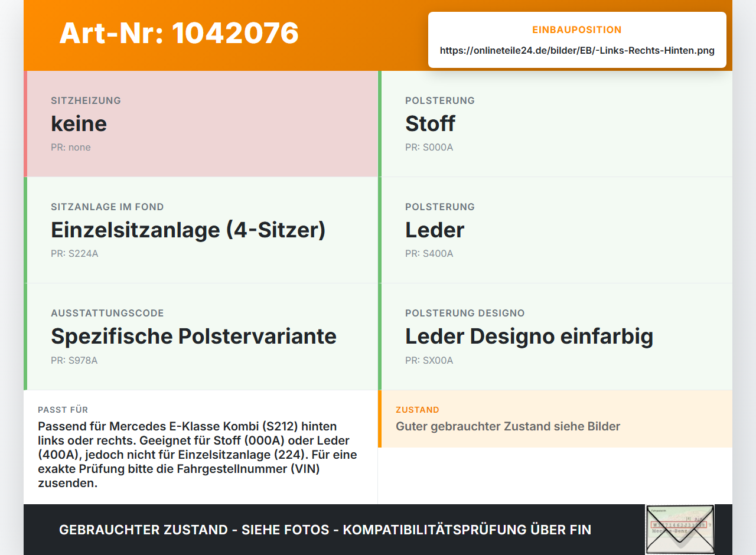
Task: Select 'Guter gebrauchter Zustand siehe Bilder'
Action: 508,426
